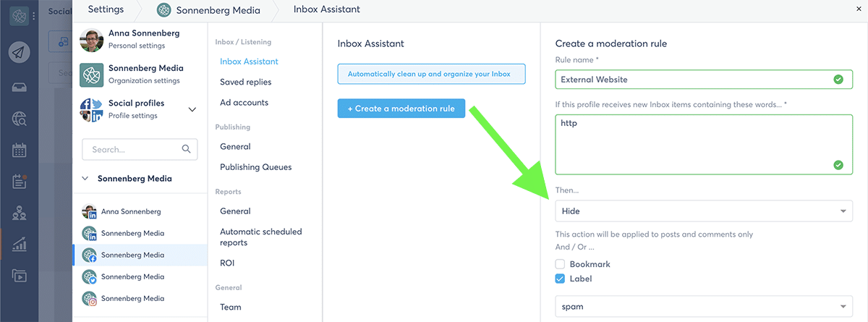Open the Calendar icon in left sidebar
Screen dimensions: 868x322
(x=20, y=151)
